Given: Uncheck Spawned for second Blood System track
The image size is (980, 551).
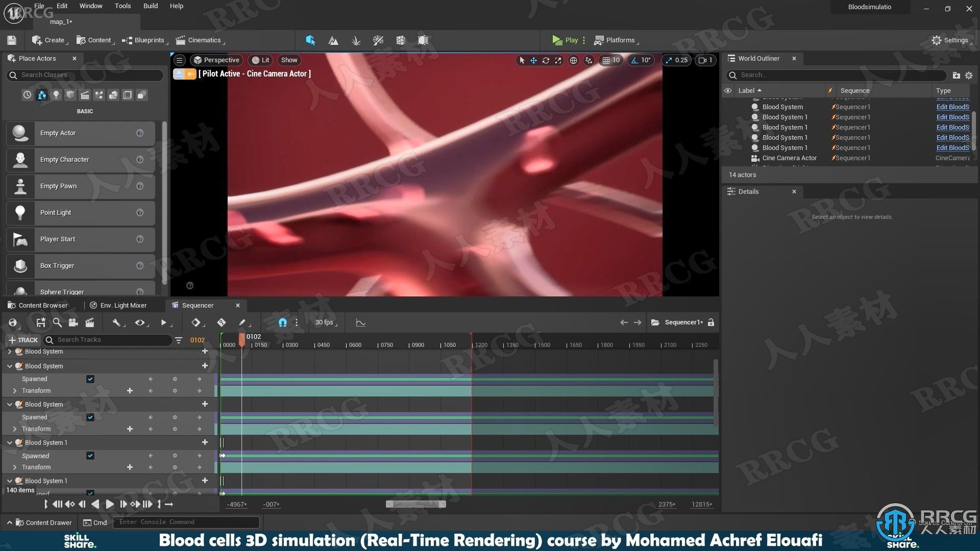Looking at the screenshot, I should pos(90,417).
